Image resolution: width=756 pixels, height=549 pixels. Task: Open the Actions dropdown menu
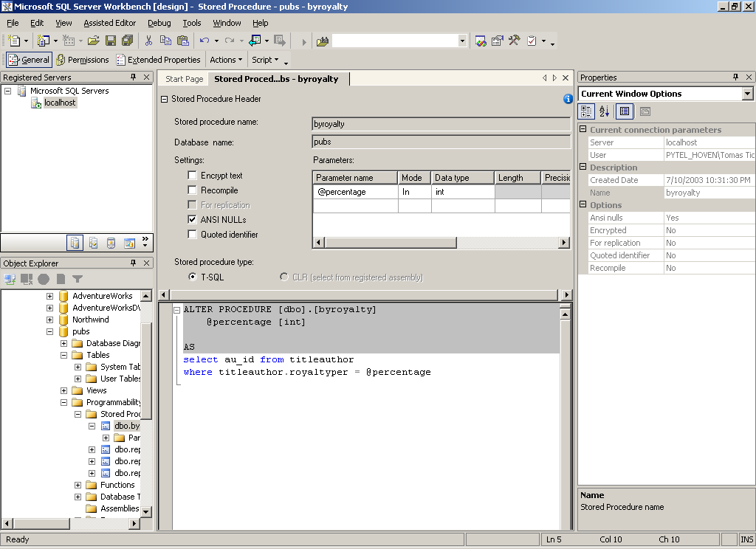pyautogui.click(x=226, y=60)
